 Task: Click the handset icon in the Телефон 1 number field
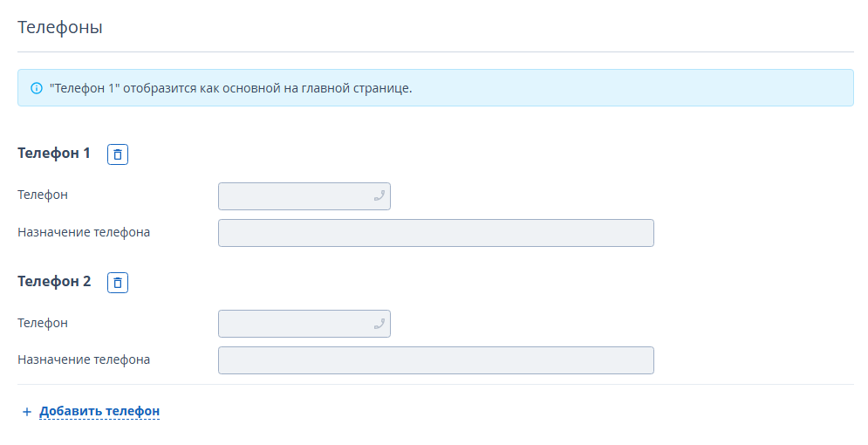[x=379, y=196]
